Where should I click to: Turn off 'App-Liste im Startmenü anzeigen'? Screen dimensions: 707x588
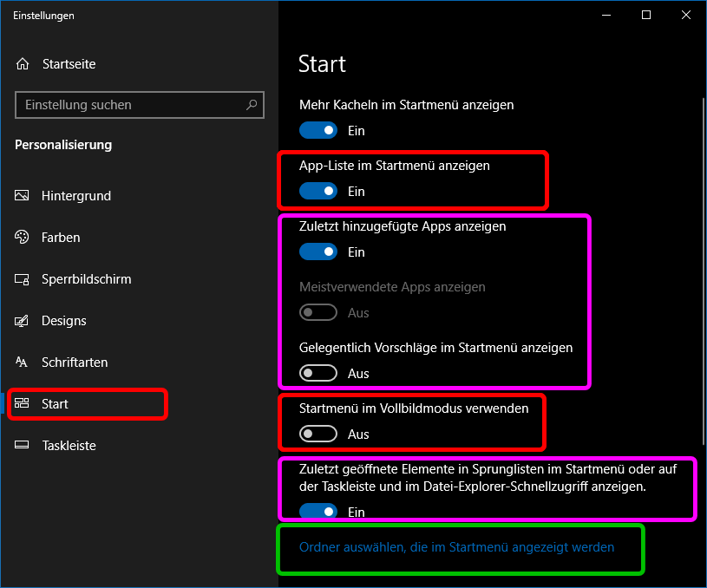pos(318,192)
